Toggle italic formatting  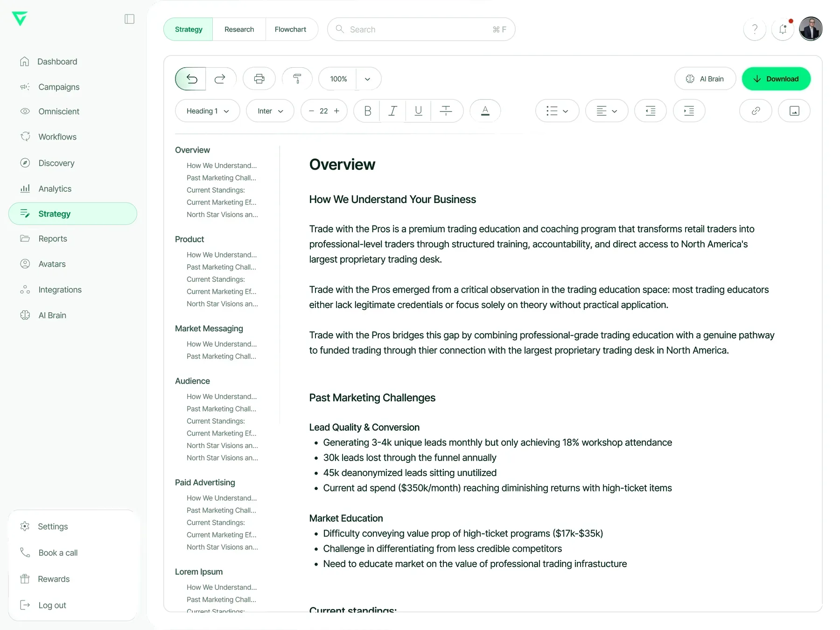click(x=393, y=111)
